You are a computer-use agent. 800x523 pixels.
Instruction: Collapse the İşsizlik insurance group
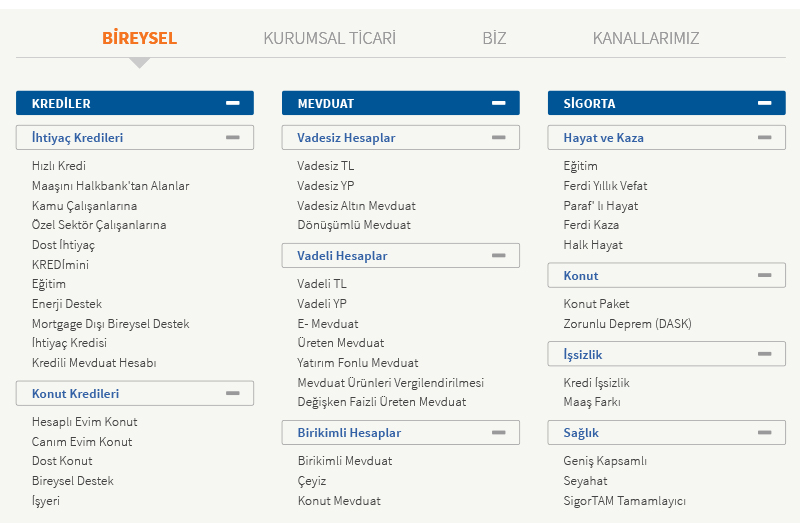[x=765, y=354]
